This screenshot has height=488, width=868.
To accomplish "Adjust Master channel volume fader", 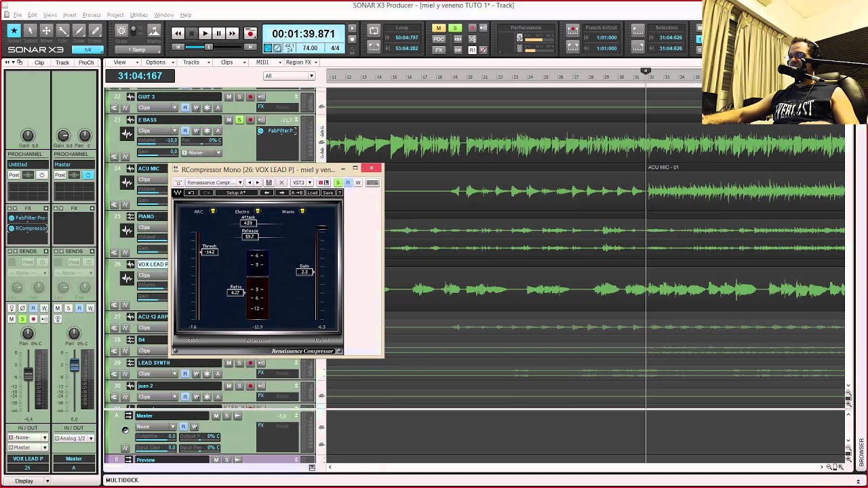I will coord(75,365).
